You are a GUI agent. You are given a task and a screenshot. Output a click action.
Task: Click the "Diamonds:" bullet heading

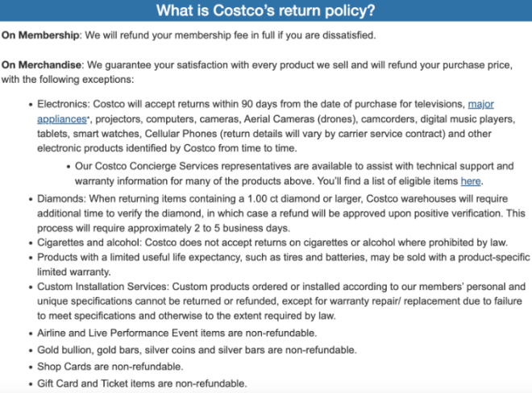61,199
